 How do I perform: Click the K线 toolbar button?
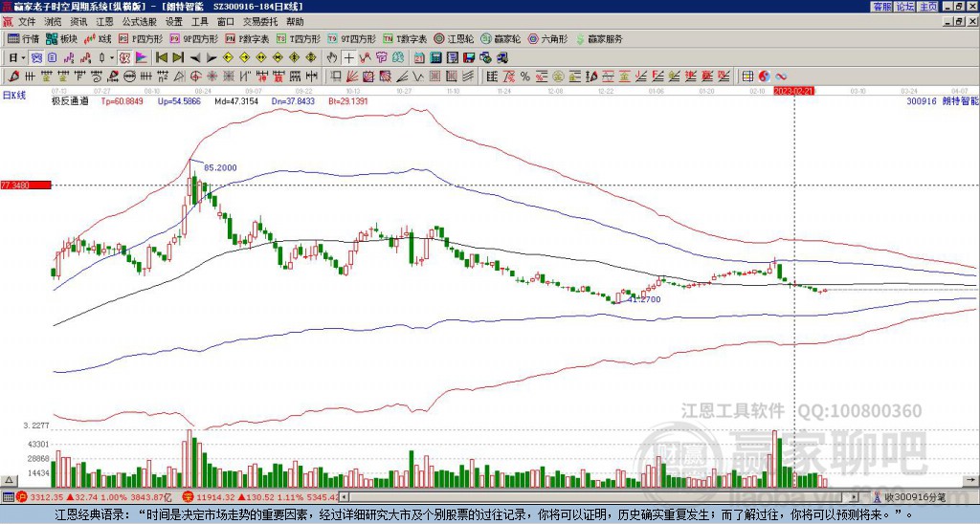tap(98, 38)
